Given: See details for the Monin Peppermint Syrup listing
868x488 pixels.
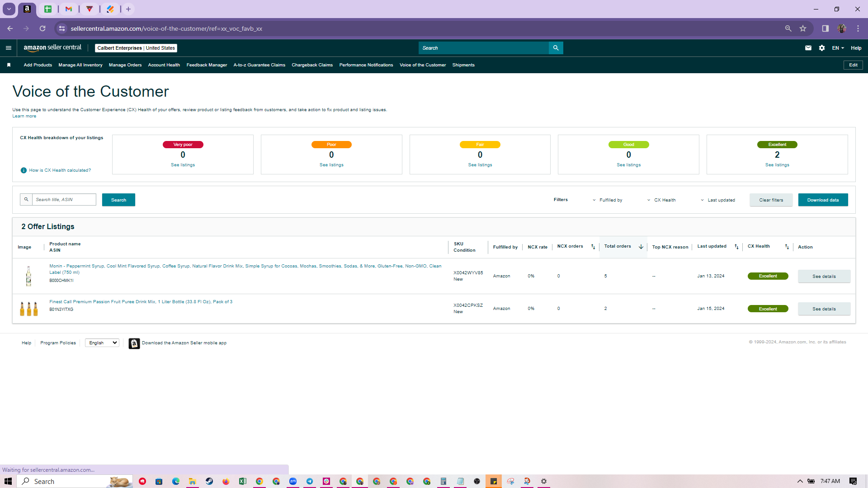Looking at the screenshot, I should coord(824,276).
